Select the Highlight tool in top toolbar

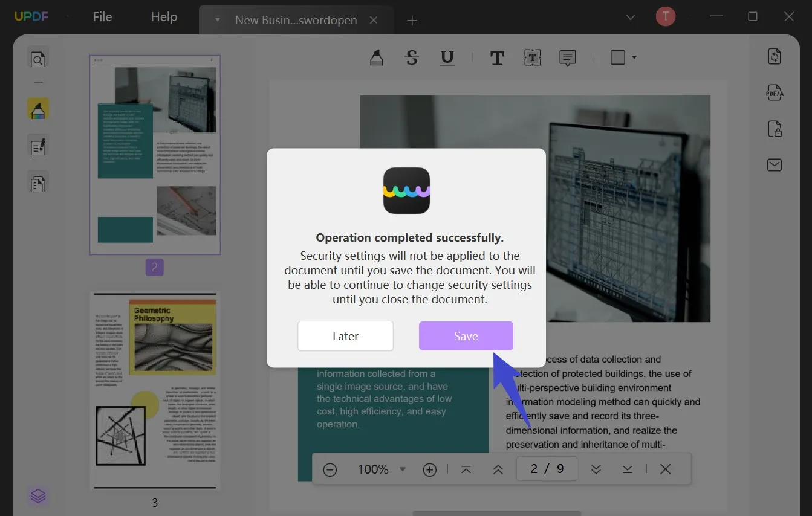tap(376, 57)
